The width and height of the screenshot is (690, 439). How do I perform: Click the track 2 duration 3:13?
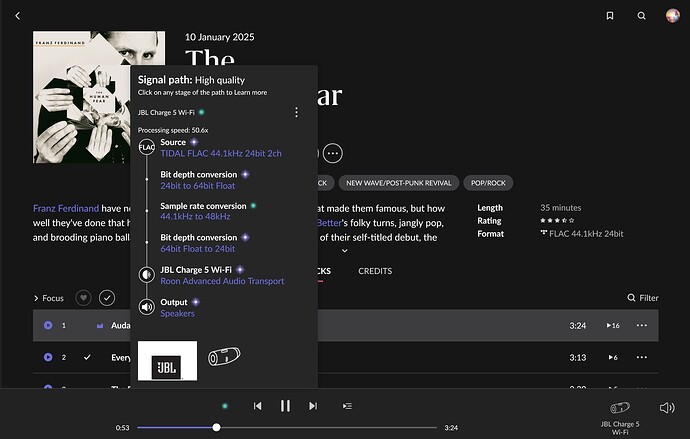[578, 358]
